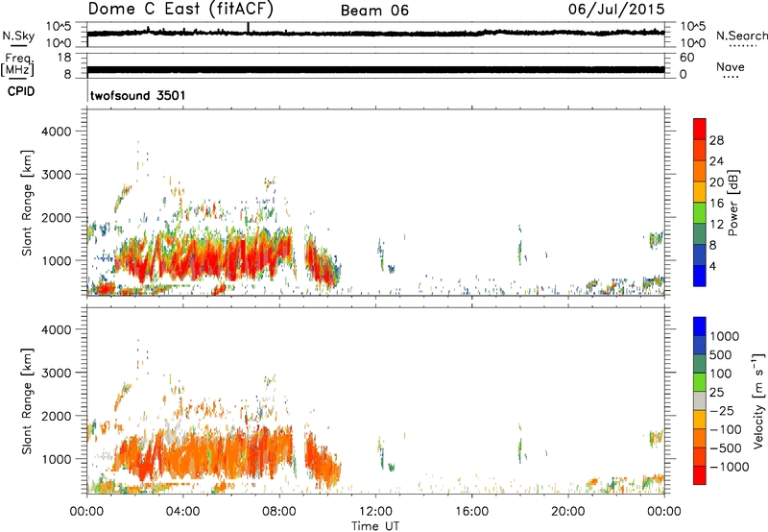768x532 pixels.
Task: Click the 'Freq. [MHz]' axis label
Action: coord(18,64)
